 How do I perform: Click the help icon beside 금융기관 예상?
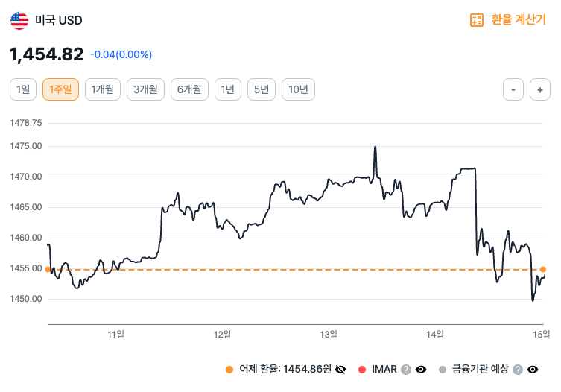(x=518, y=369)
